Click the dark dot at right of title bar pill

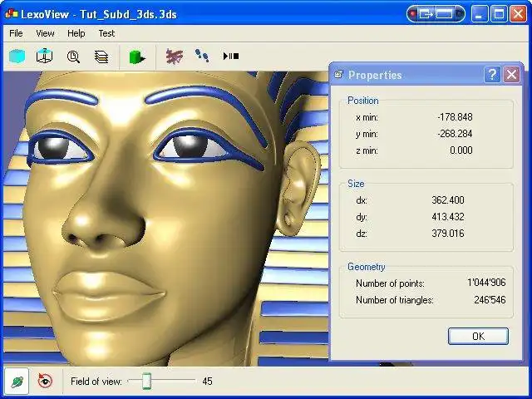[x=460, y=14]
